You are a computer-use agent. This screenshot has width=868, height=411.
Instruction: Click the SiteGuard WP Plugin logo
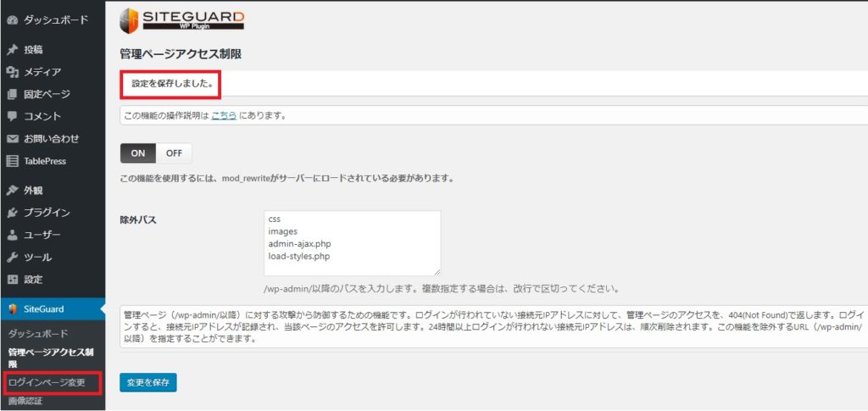(181, 20)
